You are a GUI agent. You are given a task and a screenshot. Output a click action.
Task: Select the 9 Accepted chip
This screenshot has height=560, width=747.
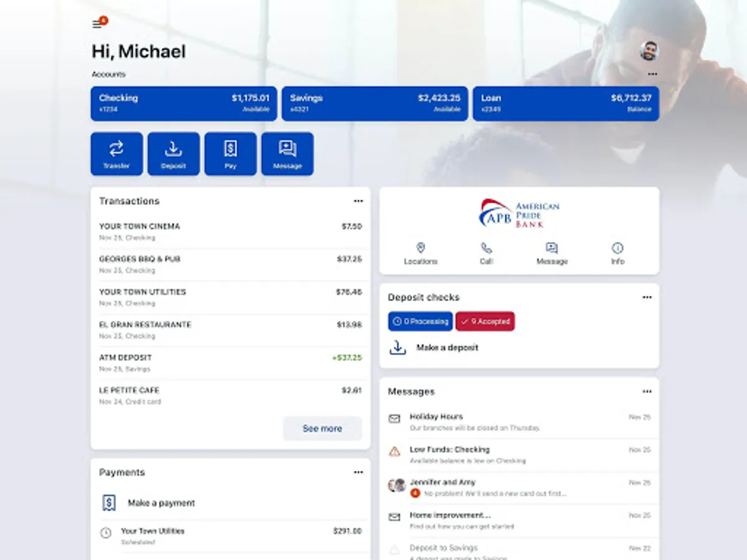click(x=485, y=322)
